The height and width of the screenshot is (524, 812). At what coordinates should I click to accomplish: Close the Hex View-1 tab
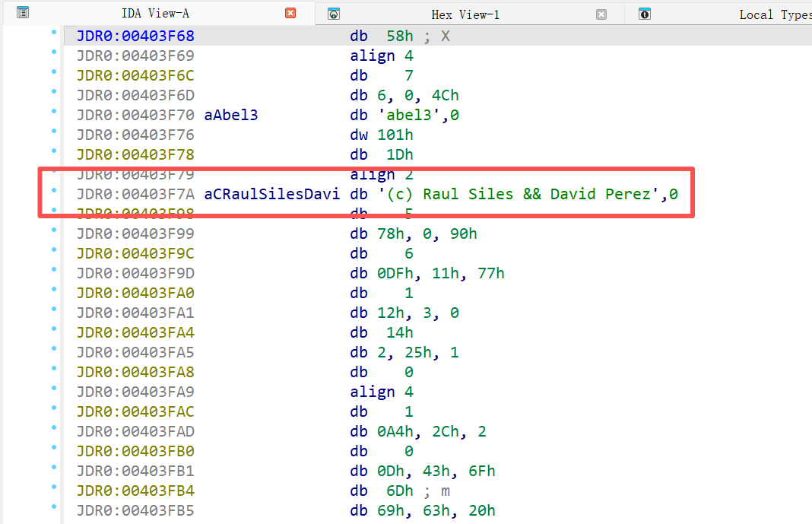tap(601, 14)
